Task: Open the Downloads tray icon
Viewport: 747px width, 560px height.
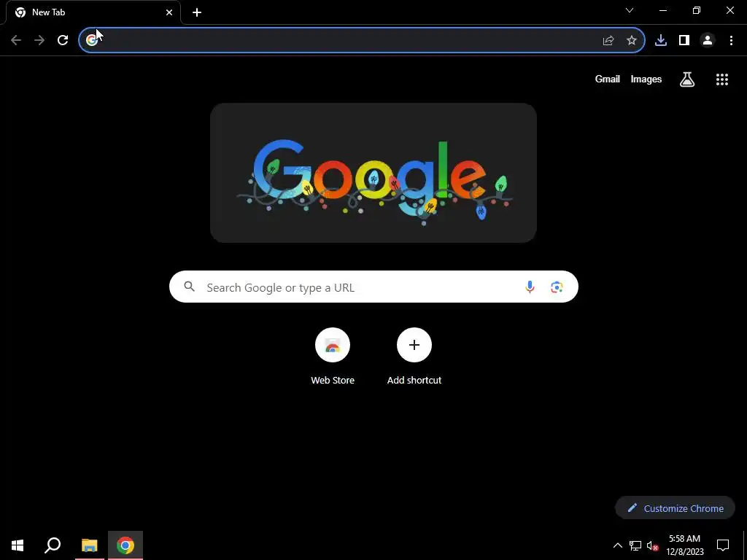Action: click(x=661, y=41)
